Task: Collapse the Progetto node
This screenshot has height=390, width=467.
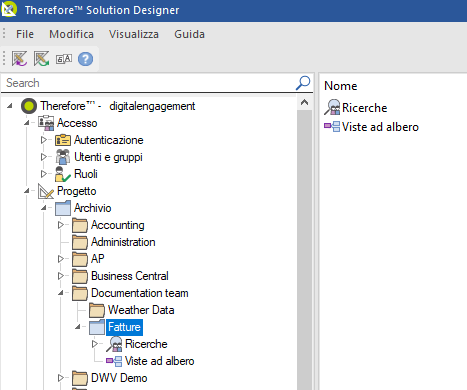Action: coord(27,191)
